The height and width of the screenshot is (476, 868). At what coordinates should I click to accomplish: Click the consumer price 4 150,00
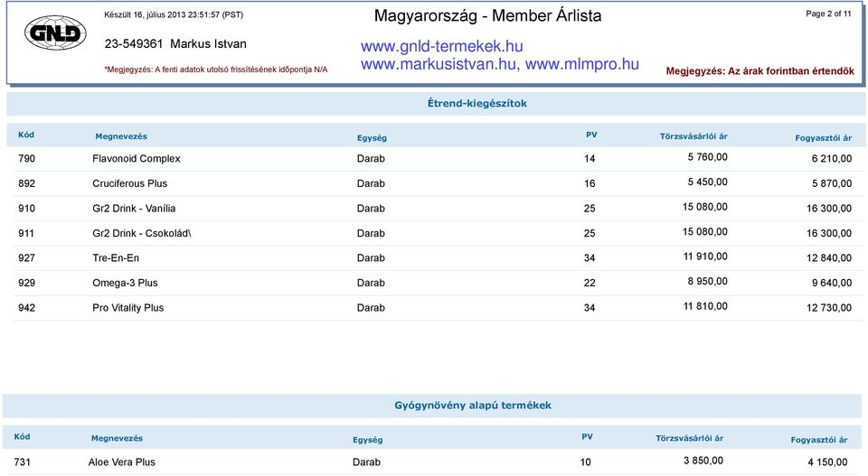pos(827,462)
